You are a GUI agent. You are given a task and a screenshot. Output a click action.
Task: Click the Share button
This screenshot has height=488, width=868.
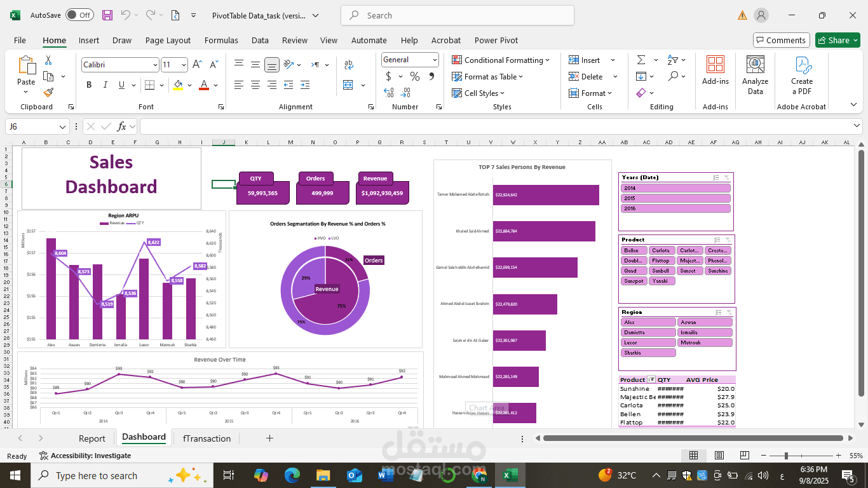837,40
